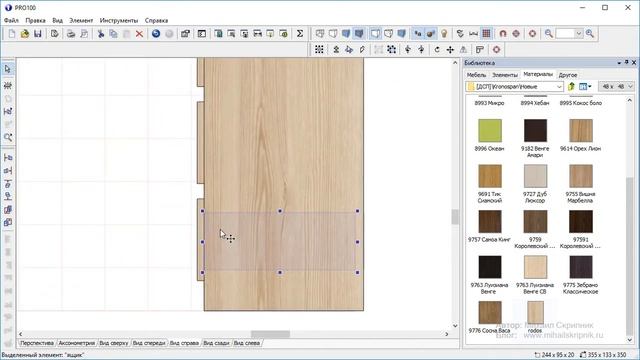The height and width of the screenshot is (360, 640).
Task: Open the Инструменты menu
Action: [x=119, y=20]
